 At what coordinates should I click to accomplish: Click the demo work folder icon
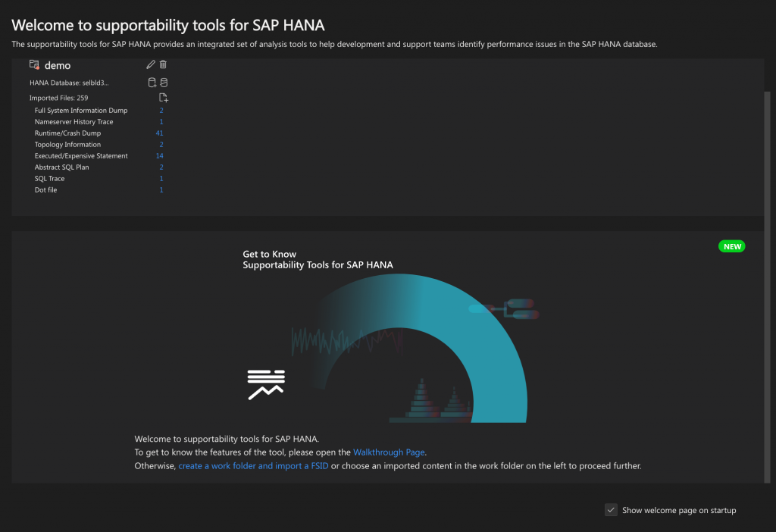34,65
